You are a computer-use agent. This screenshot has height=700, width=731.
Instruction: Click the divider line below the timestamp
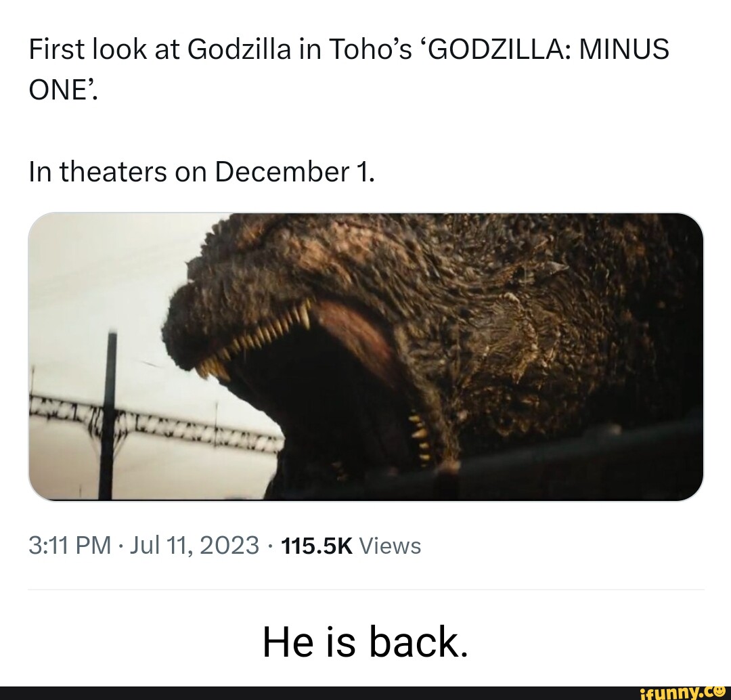tap(366, 590)
